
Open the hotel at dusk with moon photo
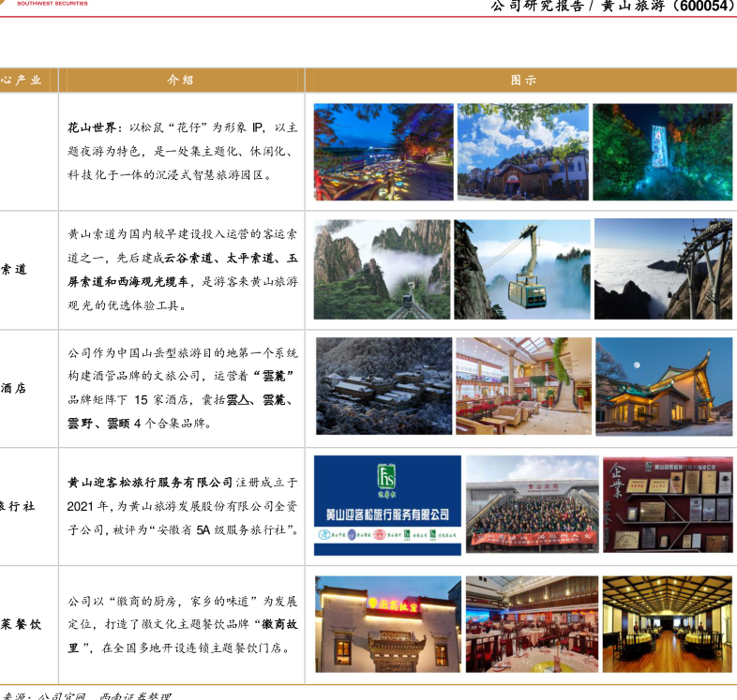663,386
